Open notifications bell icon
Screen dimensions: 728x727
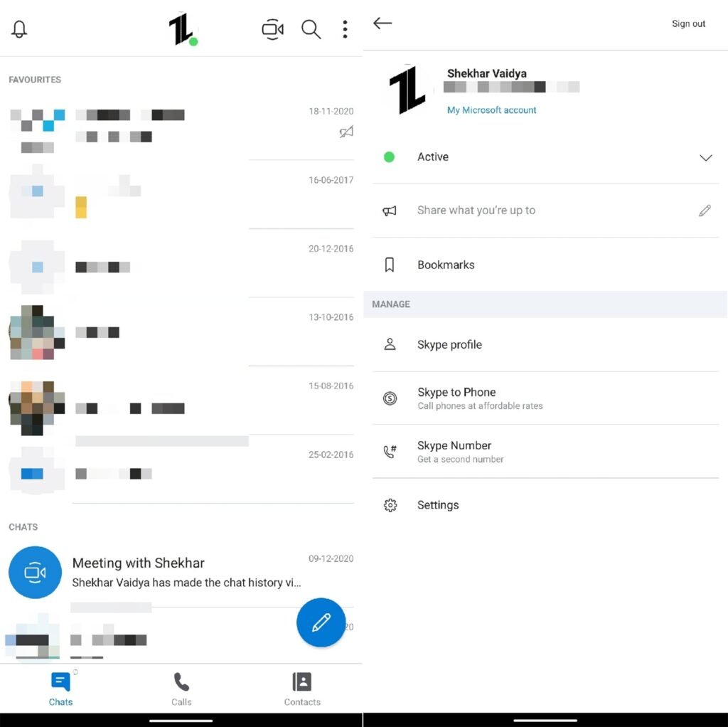[19, 29]
